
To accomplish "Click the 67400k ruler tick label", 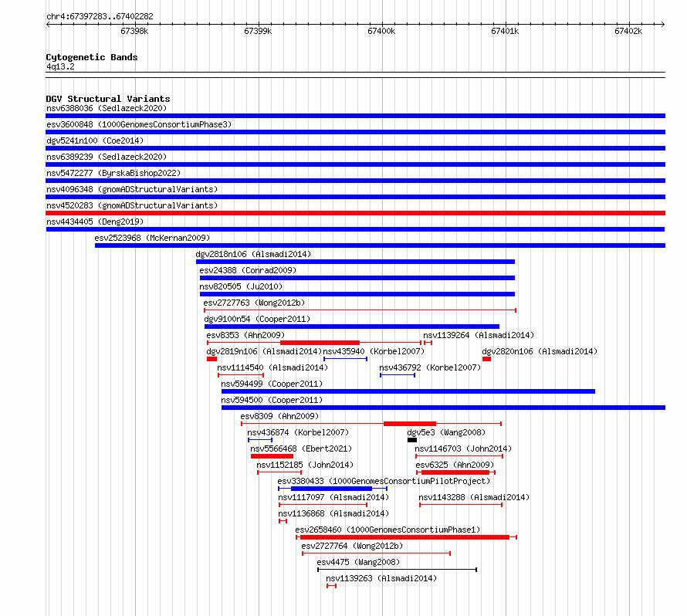I will [x=381, y=31].
